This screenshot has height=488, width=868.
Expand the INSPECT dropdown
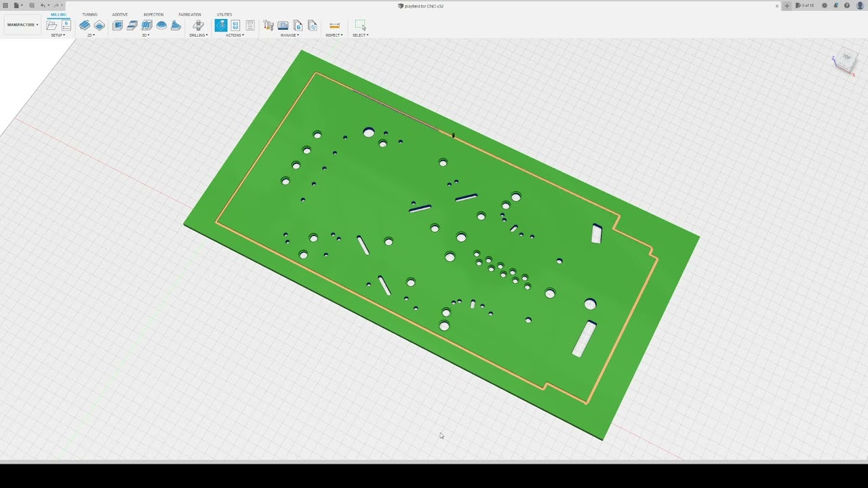click(334, 35)
